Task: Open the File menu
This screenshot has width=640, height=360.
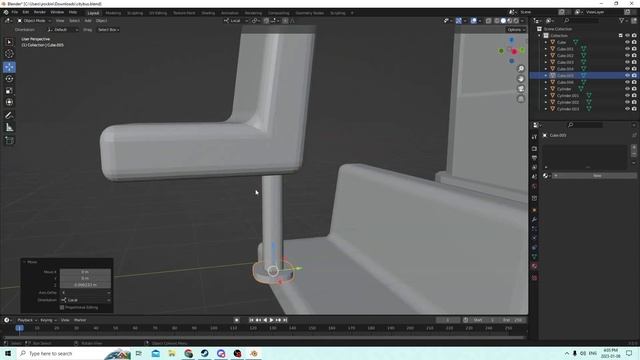Action: 15,12
